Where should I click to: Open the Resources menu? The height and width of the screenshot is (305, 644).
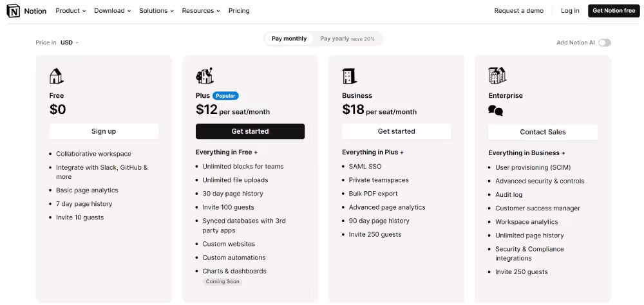(201, 11)
